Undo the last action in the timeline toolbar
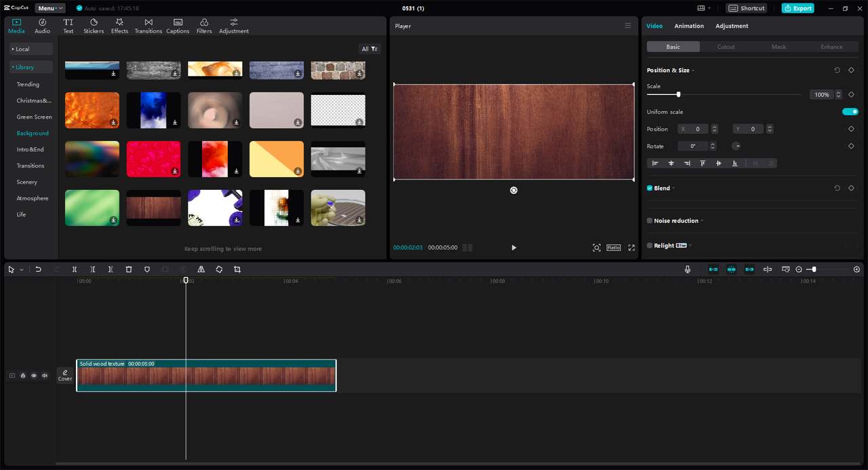 [x=39, y=269]
